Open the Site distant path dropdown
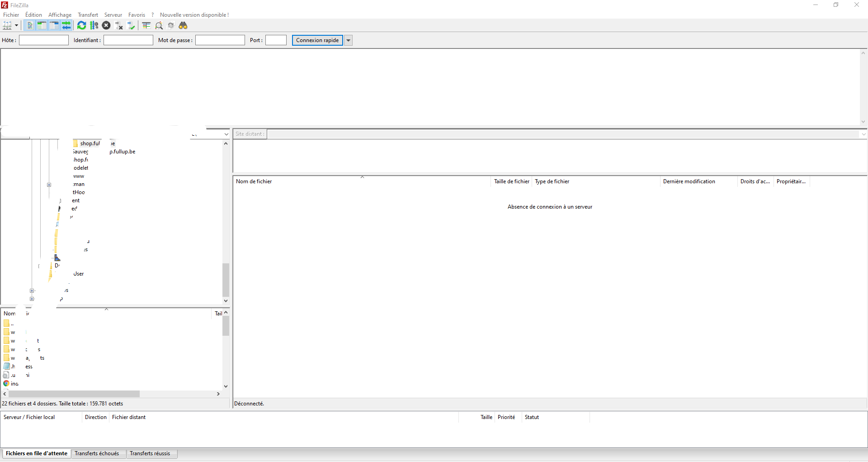Image resolution: width=868 pixels, height=462 pixels. tap(863, 134)
